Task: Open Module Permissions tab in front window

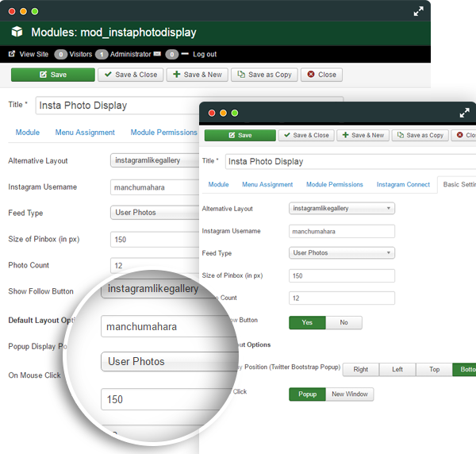Action: 335,184
